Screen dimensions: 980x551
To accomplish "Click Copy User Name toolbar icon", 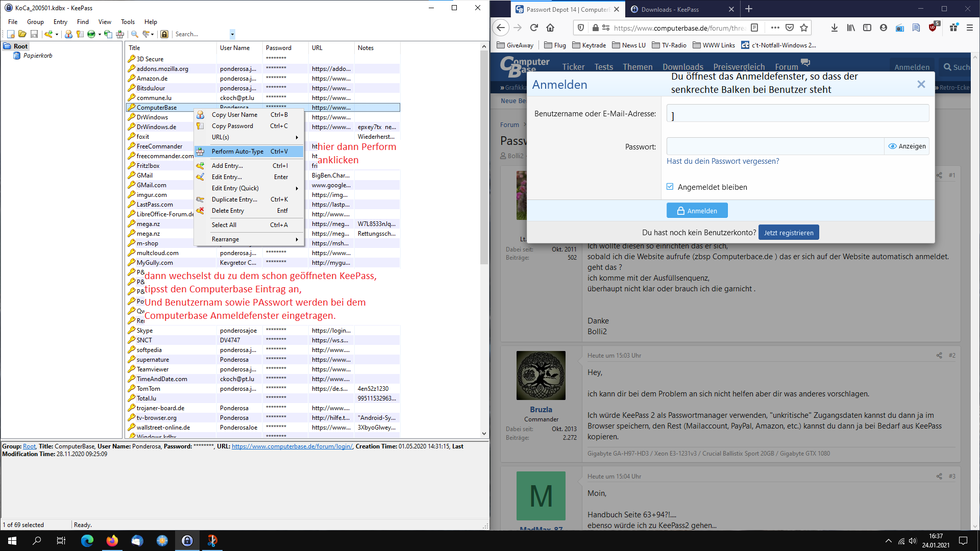I will [x=68, y=34].
